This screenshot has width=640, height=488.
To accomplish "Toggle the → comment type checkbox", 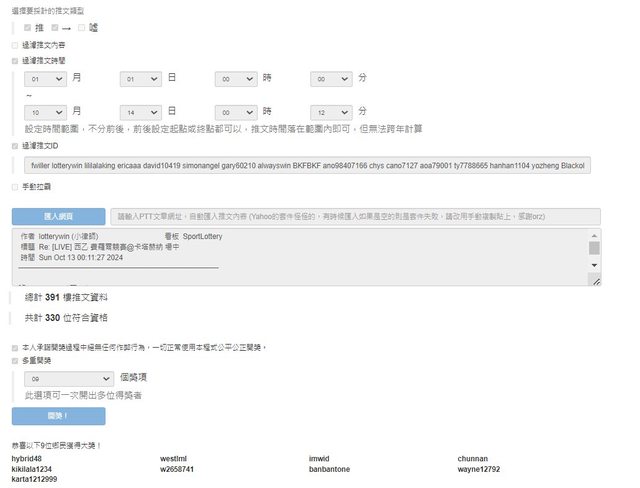I will click(x=56, y=26).
